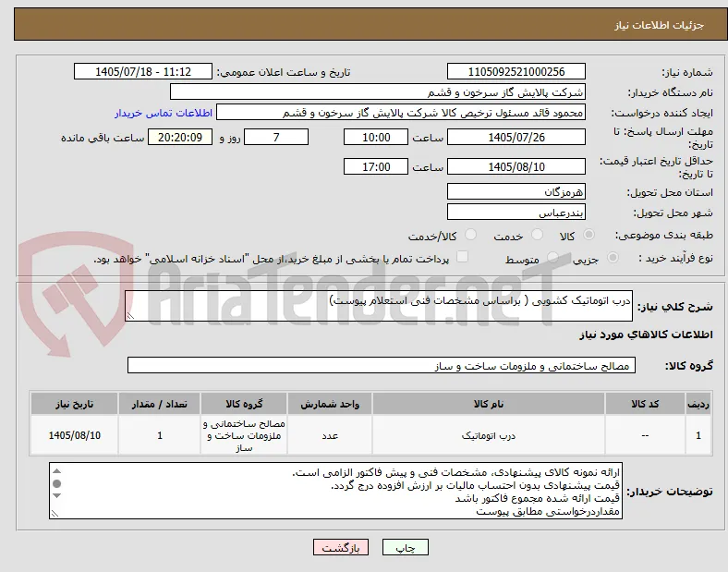The height and width of the screenshot is (572, 728).
Task: Click the deadline date 1405/07/26 field
Action: click(516, 137)
